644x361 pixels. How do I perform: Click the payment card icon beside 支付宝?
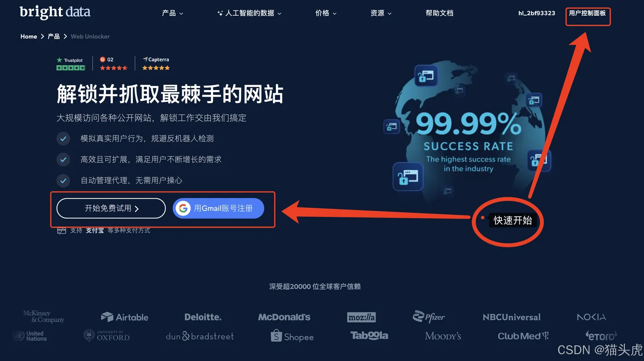[62, 230]
